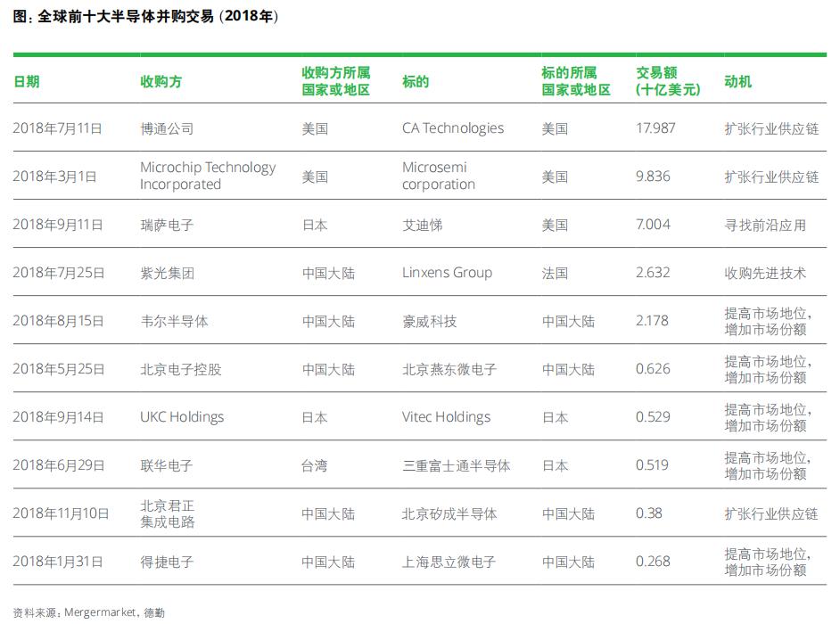Select transaction value 0.626
This screenshot has width=840, height=624.
point(653,370)
